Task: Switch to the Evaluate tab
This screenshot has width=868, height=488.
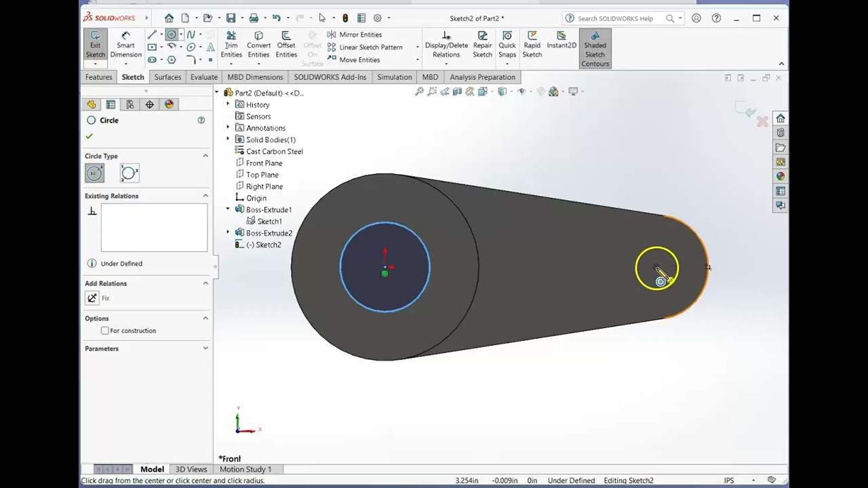Action: (204, 77)
